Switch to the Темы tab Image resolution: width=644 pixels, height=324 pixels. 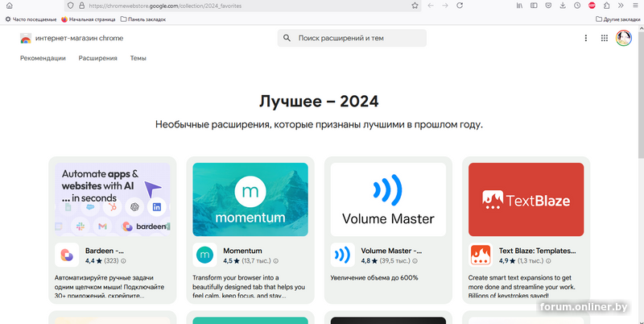coord(138,58)
